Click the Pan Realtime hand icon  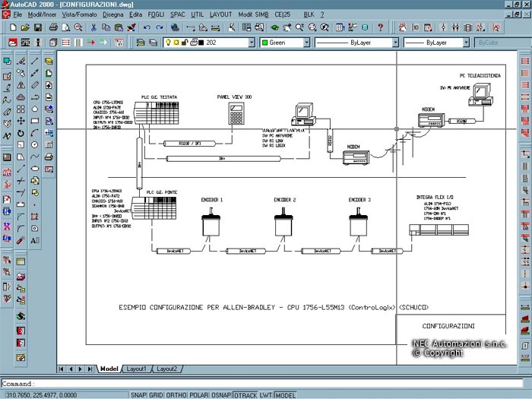(x=287, y=27)
